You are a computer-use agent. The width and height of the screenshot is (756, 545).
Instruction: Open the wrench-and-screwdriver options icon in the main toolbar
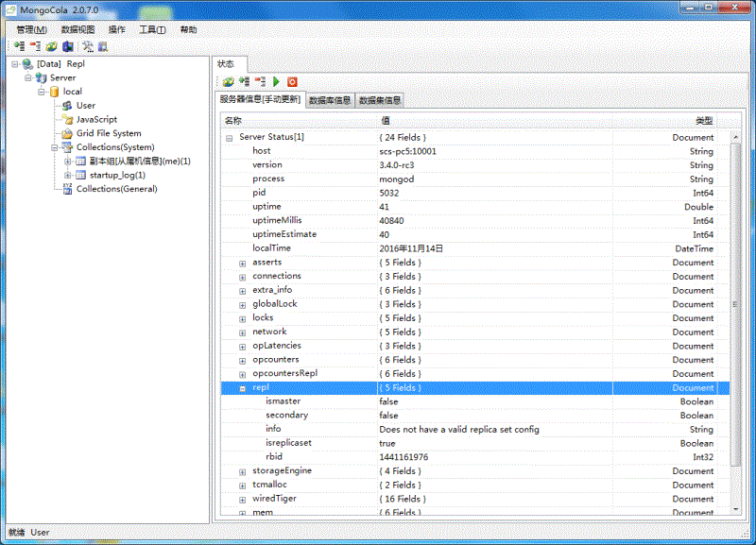[x=87, y=46]
